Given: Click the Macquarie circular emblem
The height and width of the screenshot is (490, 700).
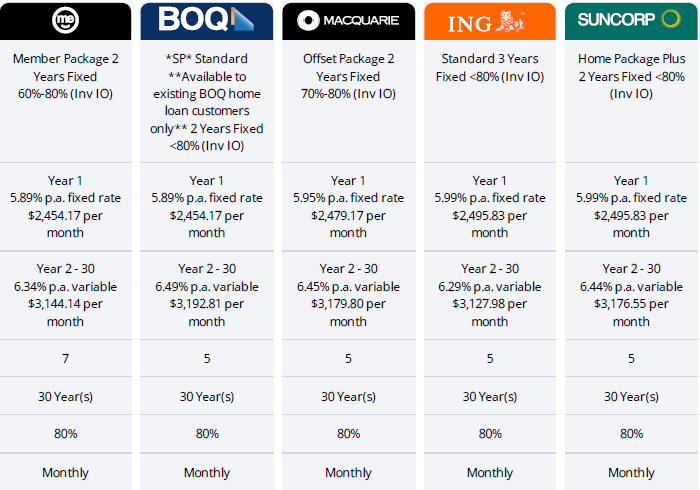Looking at the screenshot, I should pos(308,21).
